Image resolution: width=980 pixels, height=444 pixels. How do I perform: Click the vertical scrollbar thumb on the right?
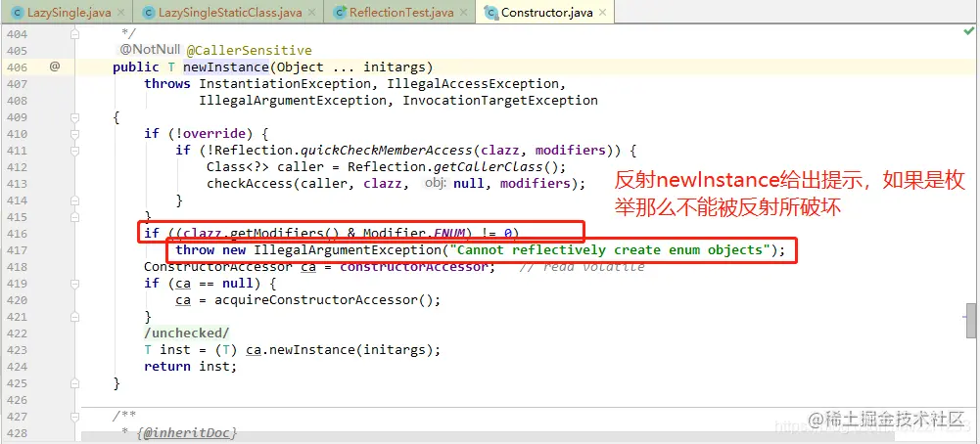tap(970, 321)
